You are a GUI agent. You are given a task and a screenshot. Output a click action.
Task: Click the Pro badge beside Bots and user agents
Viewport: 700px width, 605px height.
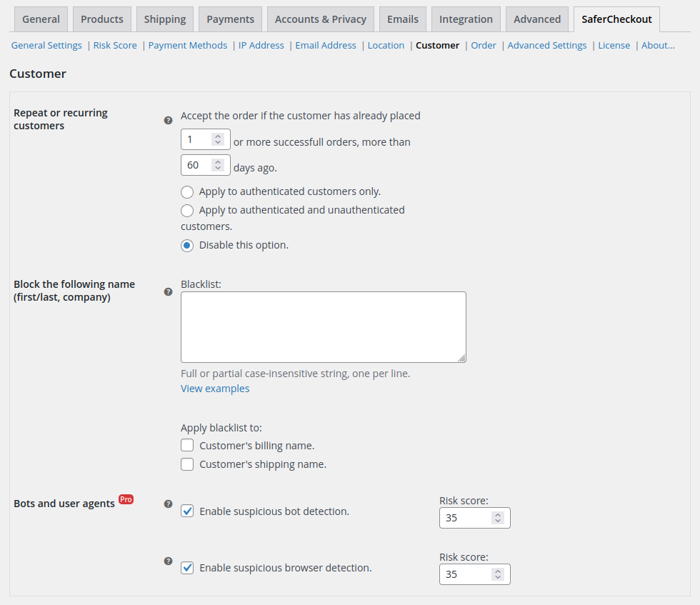(x=126, y=499)
